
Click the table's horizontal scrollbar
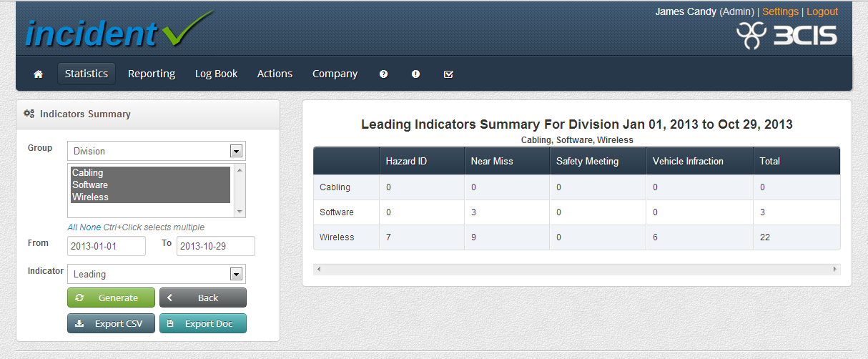click(576, 270)
